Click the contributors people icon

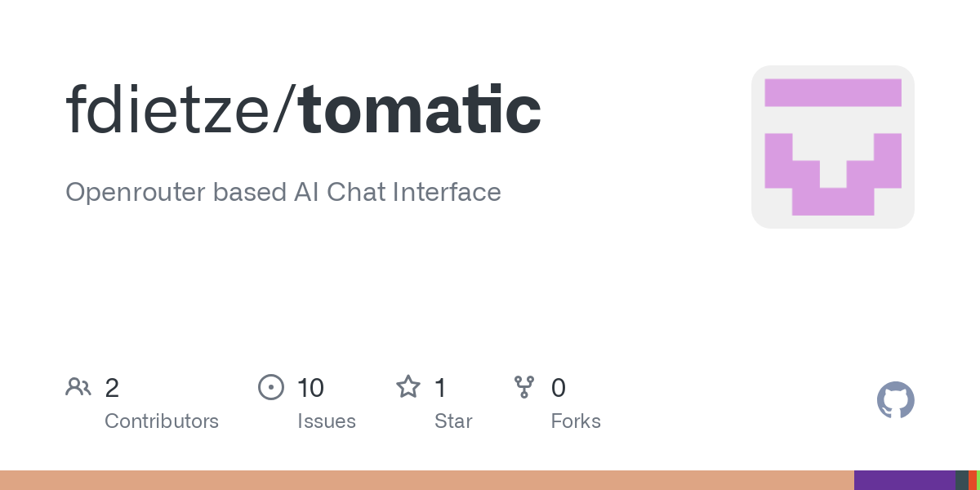click(78, 387)
